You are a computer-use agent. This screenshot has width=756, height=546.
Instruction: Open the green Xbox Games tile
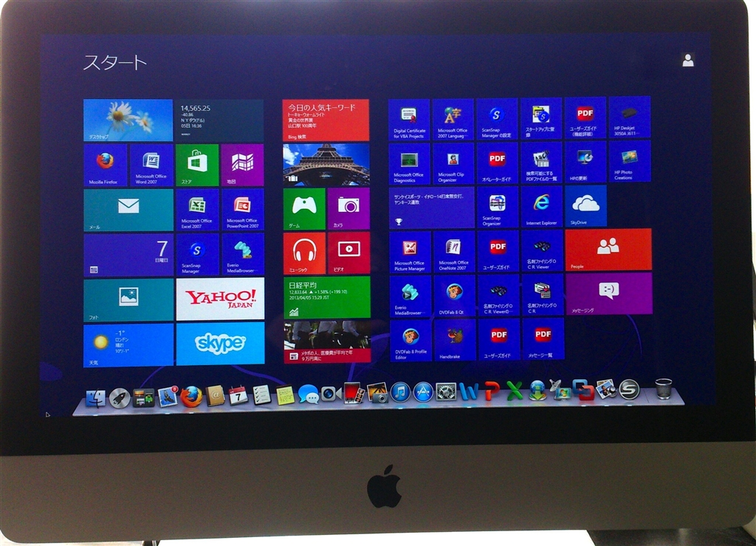303,209
